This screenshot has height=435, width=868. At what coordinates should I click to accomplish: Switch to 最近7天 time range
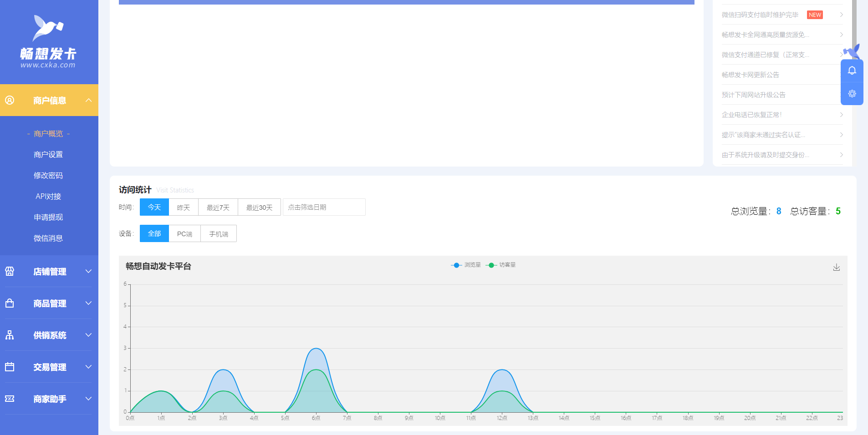218,207
